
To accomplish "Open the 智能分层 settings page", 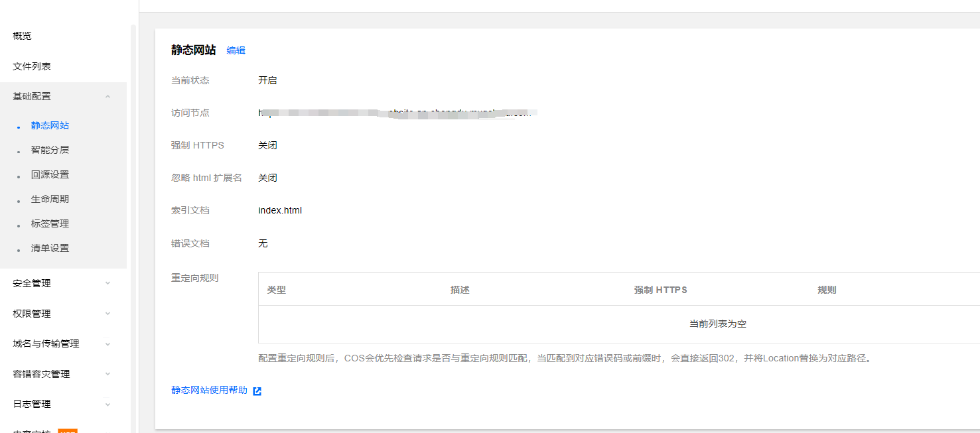I will pos(50,151).
